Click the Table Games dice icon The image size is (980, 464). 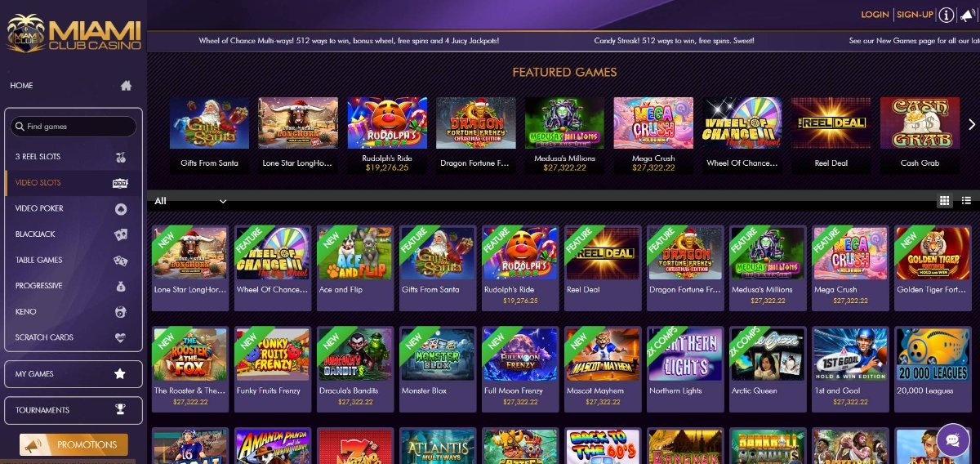pyautogui.click(x=120, y=260)
